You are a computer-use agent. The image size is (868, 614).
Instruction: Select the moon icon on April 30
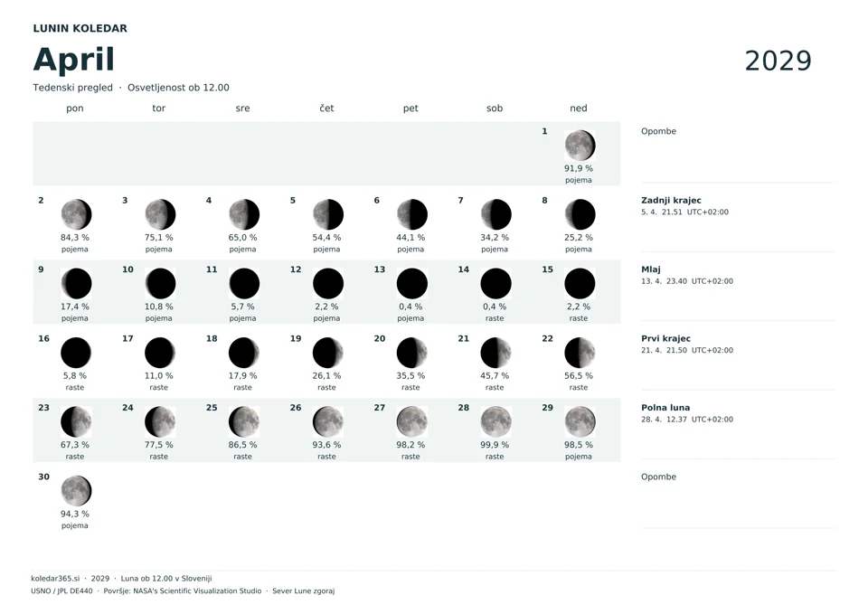(76, 491)
